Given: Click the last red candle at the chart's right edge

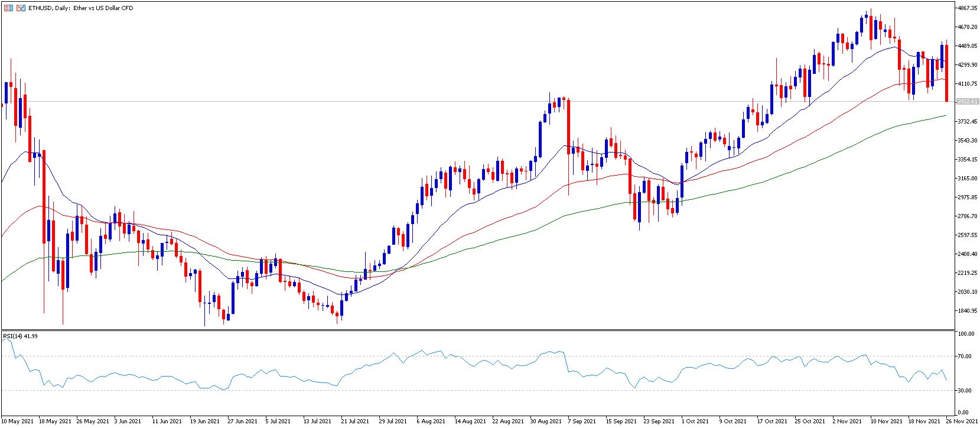Looking at the screenshot, I should [x=947, y=72].
